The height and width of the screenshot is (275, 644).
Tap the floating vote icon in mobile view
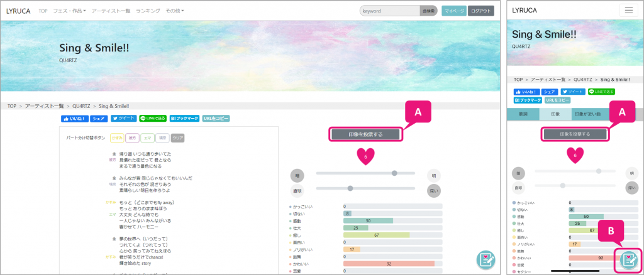630,260
